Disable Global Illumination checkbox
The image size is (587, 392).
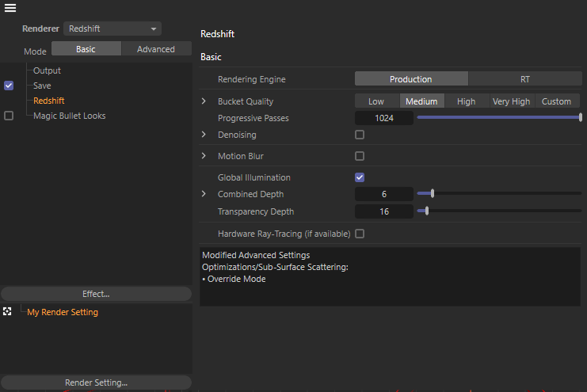click(x=360, y=177)
